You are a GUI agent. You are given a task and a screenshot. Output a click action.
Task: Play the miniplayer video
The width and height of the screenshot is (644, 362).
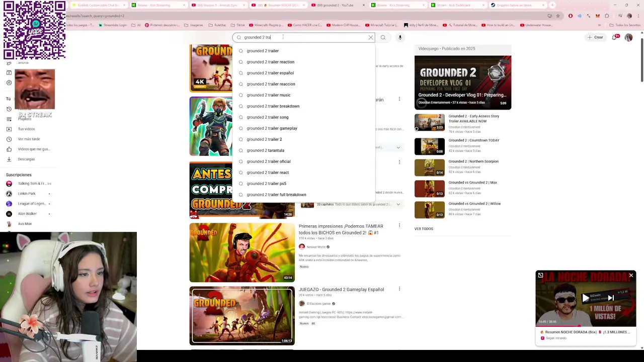click(586, 298)
